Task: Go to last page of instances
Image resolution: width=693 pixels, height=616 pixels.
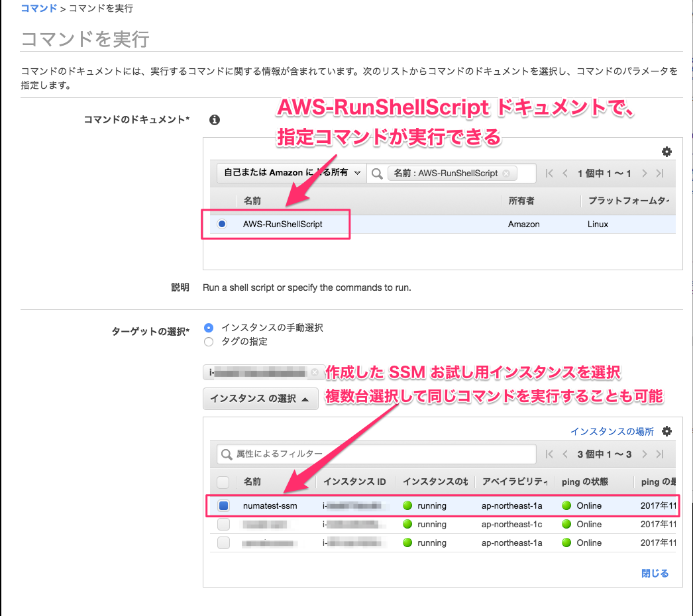Action: point(660,454)
